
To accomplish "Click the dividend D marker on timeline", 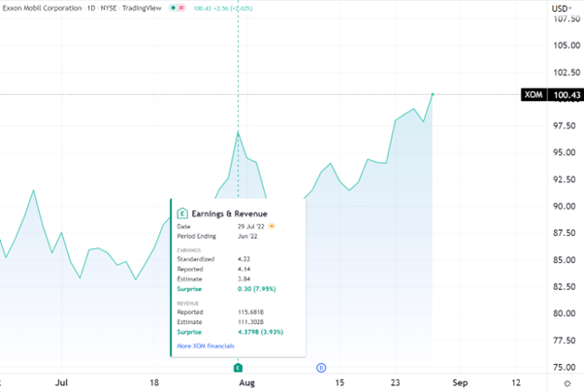I will 321,368.
